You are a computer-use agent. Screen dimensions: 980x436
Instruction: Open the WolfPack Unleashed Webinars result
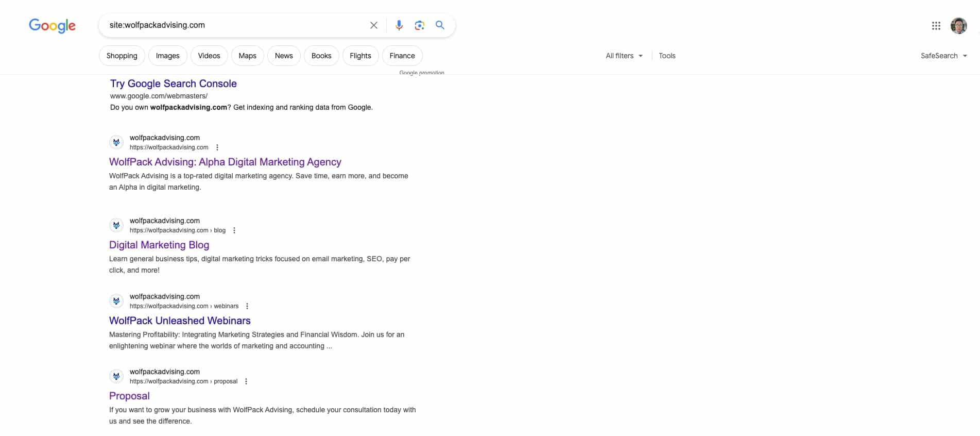180,321
